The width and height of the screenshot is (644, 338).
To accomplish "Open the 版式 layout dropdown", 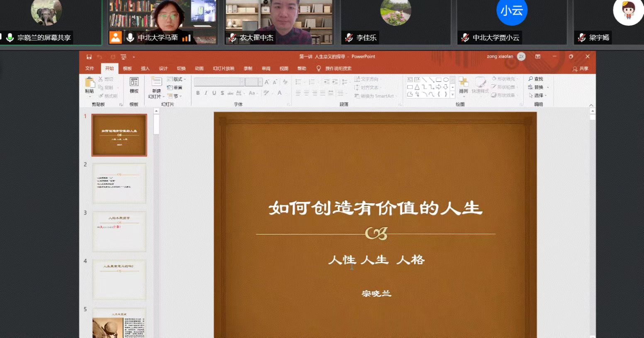I will 177,79.
